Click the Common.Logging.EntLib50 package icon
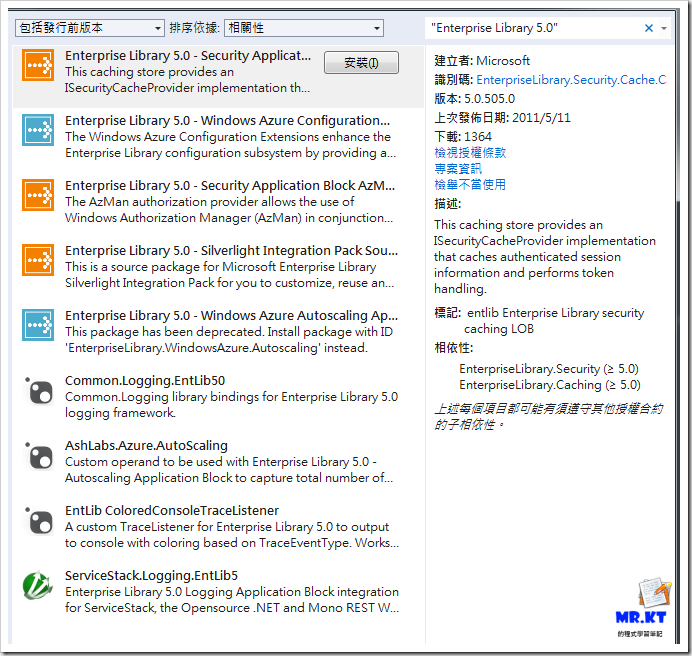The width and height of the screenshot is (692, 656). coord(39,391)
